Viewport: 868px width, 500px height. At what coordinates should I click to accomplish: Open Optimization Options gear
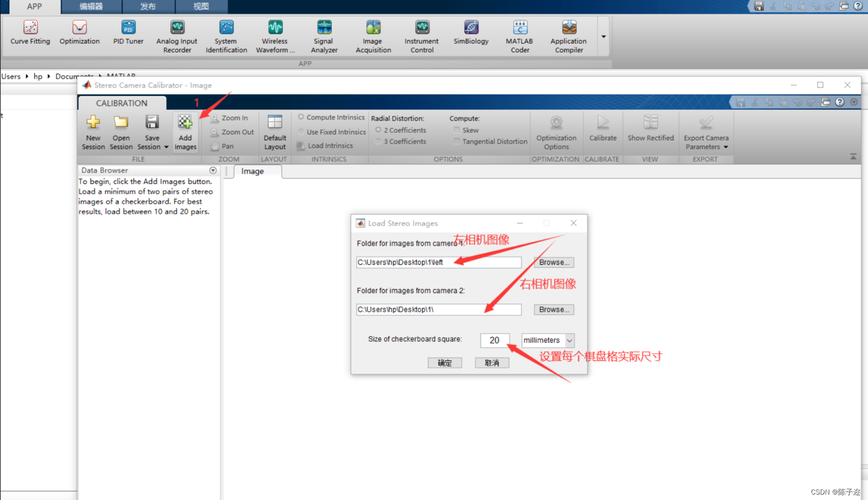pyautogui.click(x=556, y=122)
